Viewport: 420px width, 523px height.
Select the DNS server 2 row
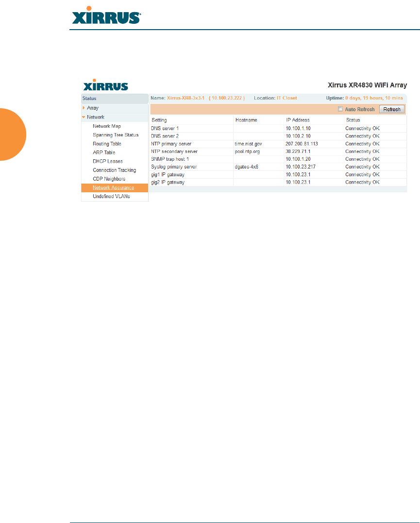point(278,136)
